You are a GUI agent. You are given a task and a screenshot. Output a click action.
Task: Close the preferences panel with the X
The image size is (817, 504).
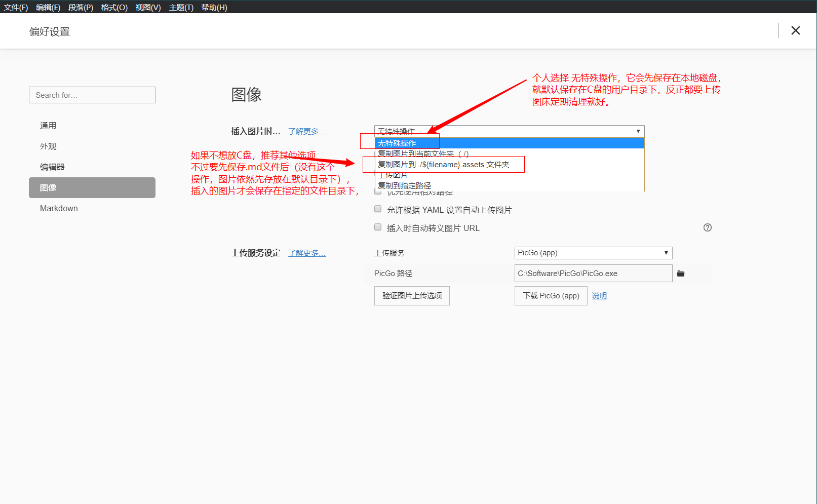(x=796, y=30)
